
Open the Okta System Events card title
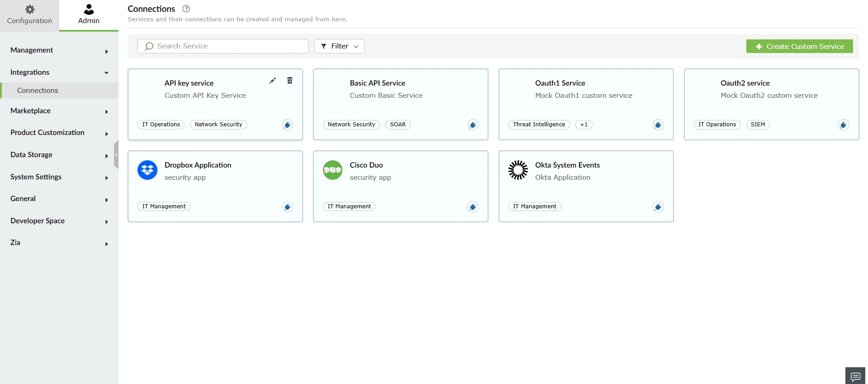567,165
